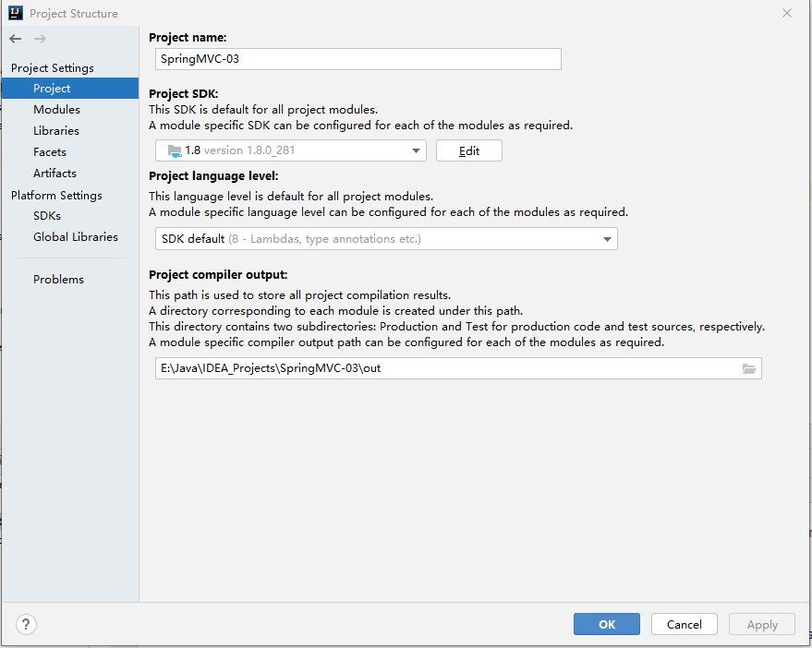Click the forward navigation arrow
Image resolution: width=812 pixels, height=648 pixels.
(40, 39)
